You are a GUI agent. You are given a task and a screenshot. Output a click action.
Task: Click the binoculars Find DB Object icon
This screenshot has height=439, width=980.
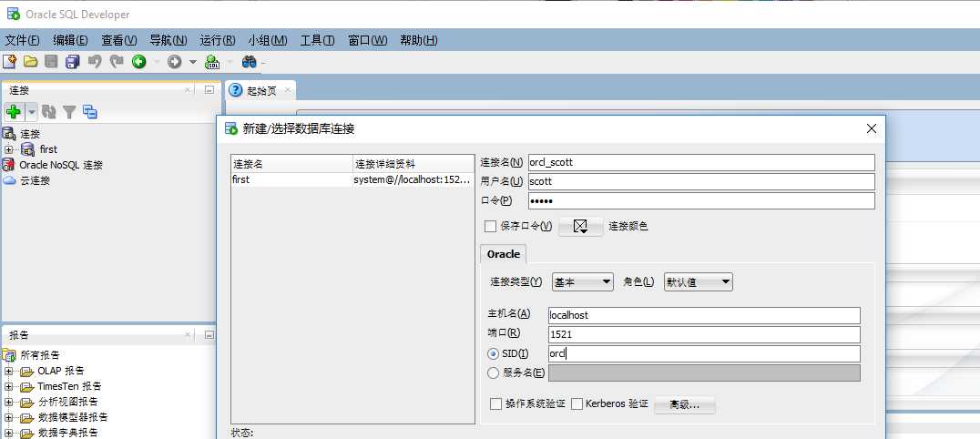[250, 61]
